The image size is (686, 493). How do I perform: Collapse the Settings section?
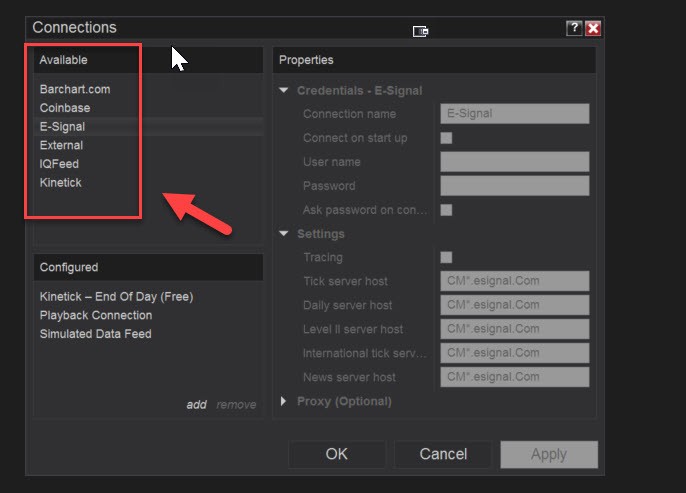click(x=284, y=234)
